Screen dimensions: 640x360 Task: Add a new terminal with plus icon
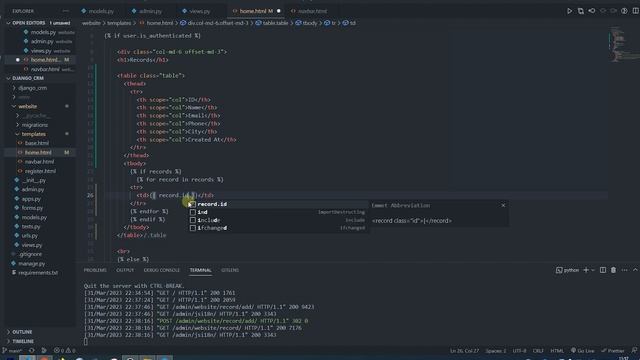pyautogui.click(x=586, y=270)
